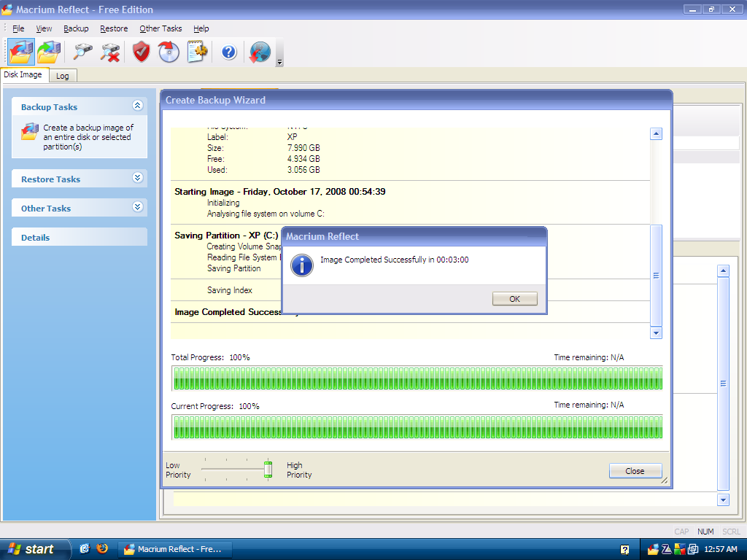Click the 'Saving Index' log line

pos(230,290)
